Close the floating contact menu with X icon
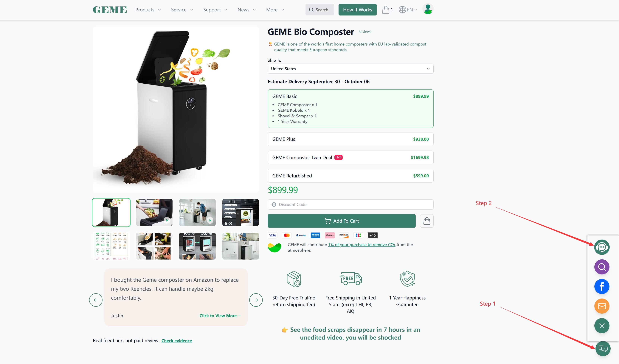The height and width of the screenshot is (364, 619). 602,326
